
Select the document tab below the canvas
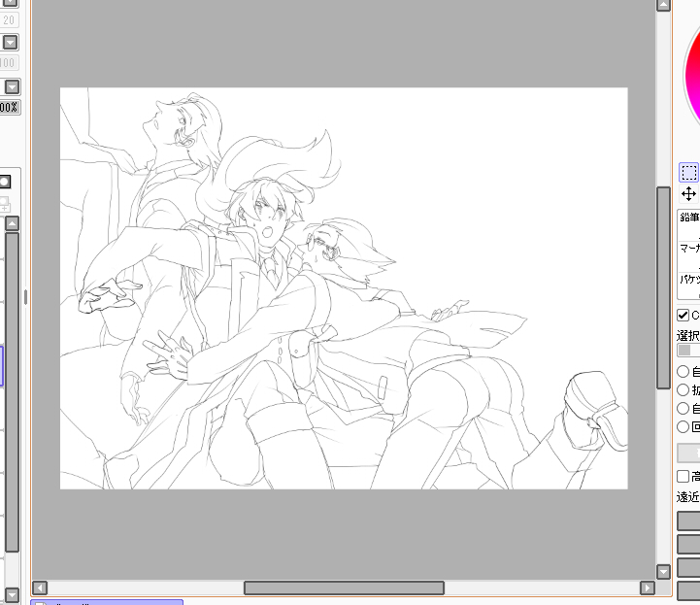107,602
